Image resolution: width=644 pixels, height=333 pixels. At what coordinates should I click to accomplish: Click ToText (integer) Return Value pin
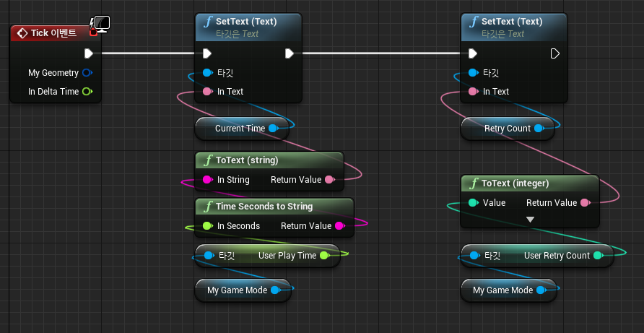coord(585,203)
